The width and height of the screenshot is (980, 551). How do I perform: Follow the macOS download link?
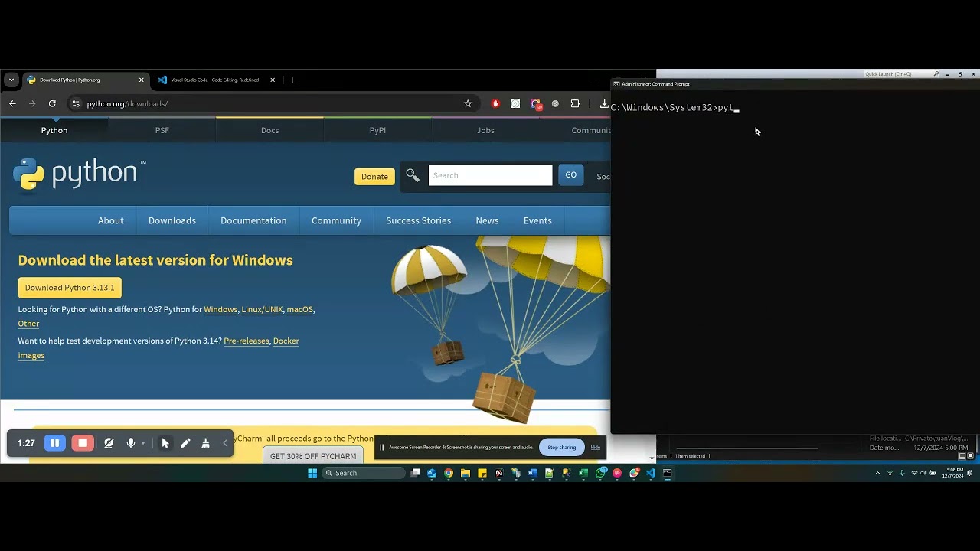click(300, 309)
